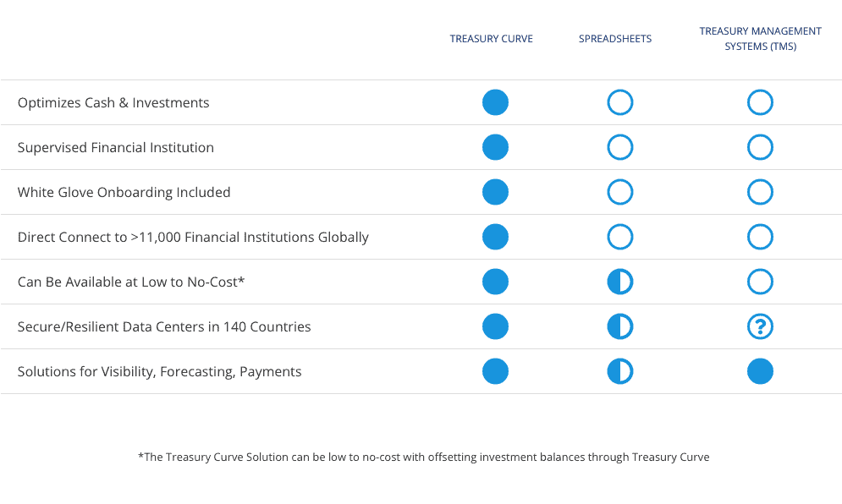Click Can Be Available at Low to No-Cost text
Image resolution: width=842 pixels, height=504 pixels.
click(x=131, y=282)
